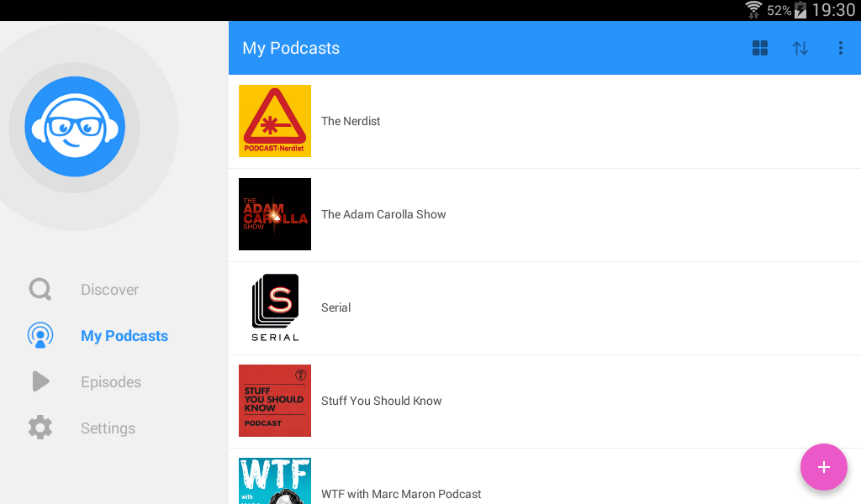The height and width of the screenshot is (504, 861).
Task: Click the Episodes play triangle icon
Action: pos(40,381)
